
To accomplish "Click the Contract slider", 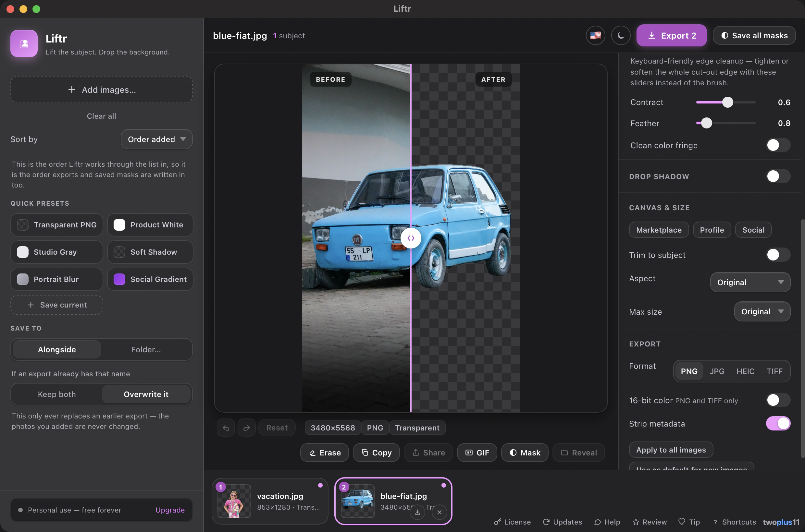I will (725, 102).
